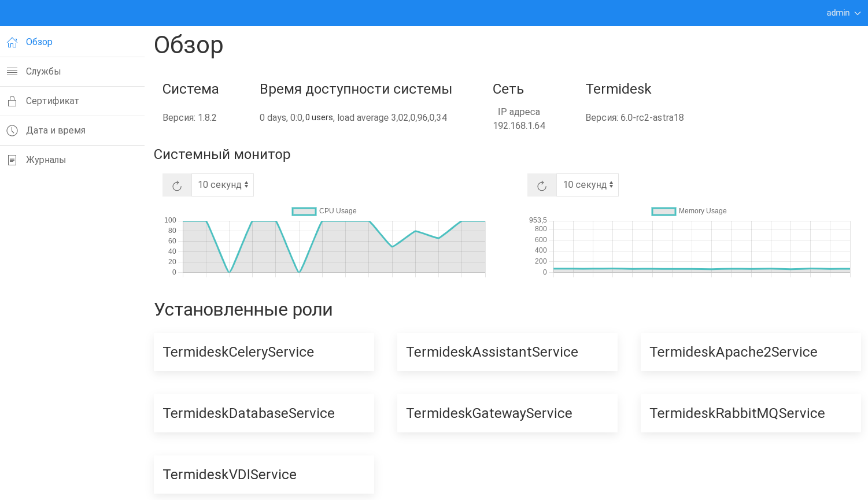
Task: Refresh the CPU Usage chart
Action: pyautogui.click(x=177, y=186)
